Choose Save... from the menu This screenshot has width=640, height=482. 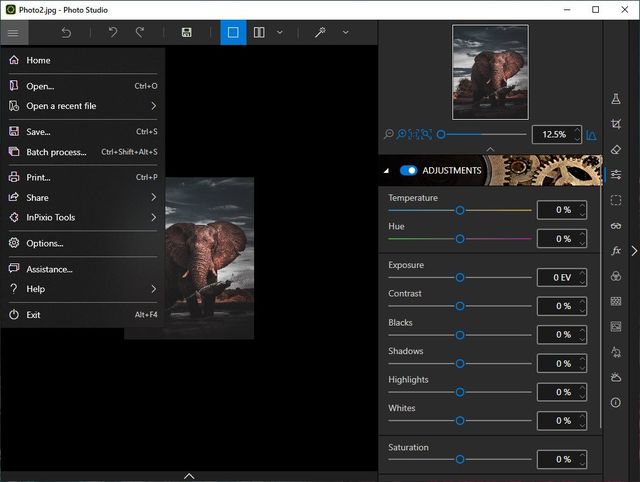point(83,132)
